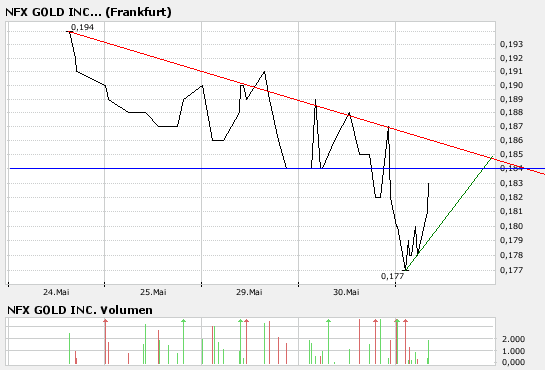Click the NFX GOLD INC. Volumen heading
Viewport: 545px width, 384px height.
click(x=80, y=310)
